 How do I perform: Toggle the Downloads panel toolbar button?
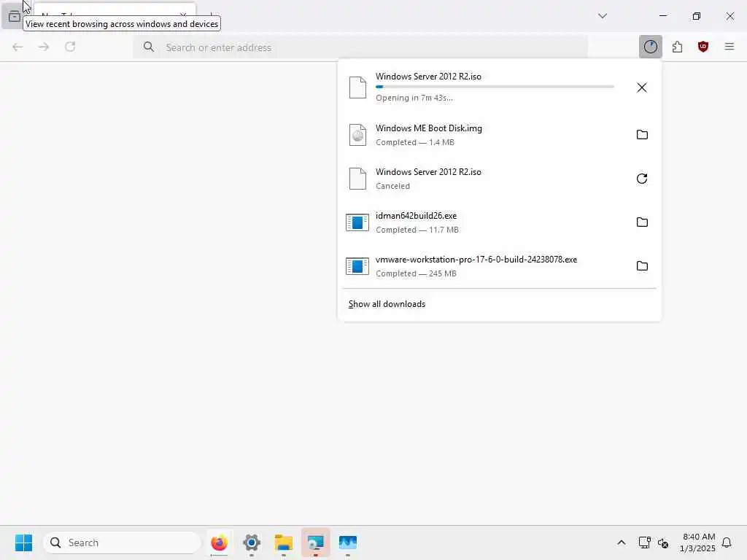[x=650, y=47]
